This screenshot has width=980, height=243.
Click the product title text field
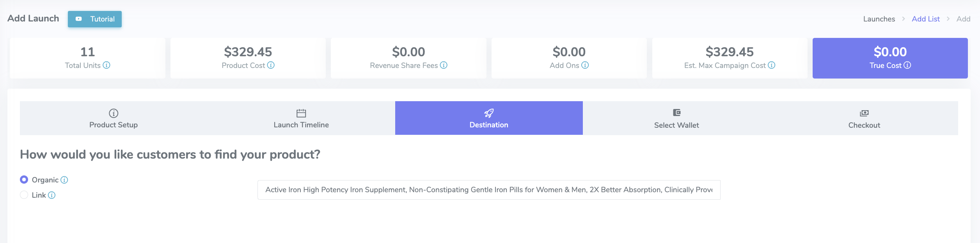(489, 190)
